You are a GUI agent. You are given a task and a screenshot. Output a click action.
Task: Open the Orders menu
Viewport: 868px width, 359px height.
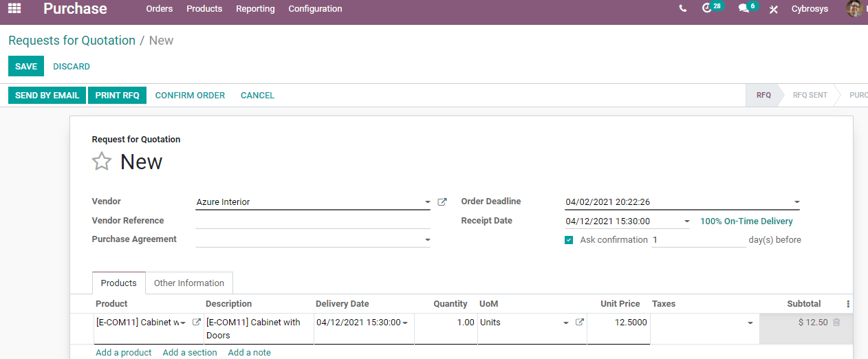pyautogui.click(x=160, y=9)
